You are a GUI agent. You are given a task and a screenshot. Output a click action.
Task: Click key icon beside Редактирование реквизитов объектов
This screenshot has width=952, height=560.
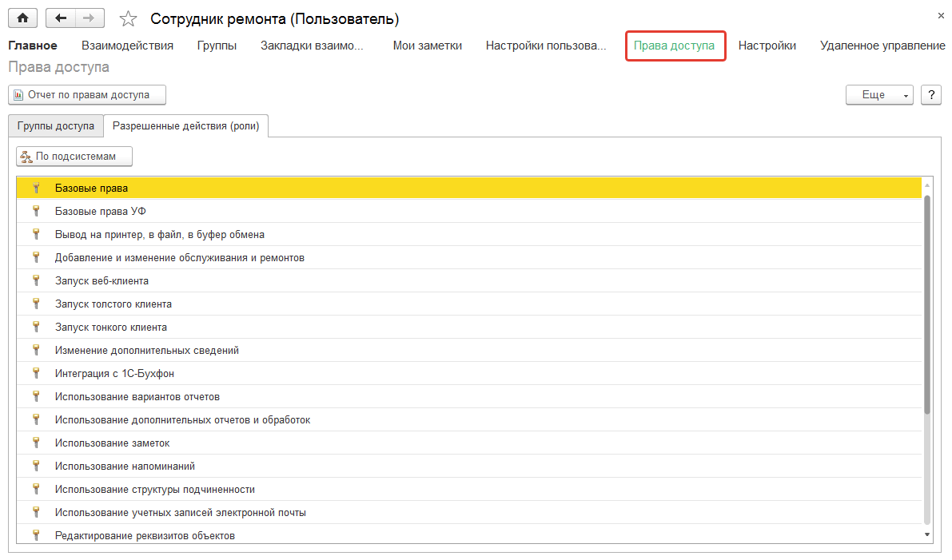click(37, 535)
